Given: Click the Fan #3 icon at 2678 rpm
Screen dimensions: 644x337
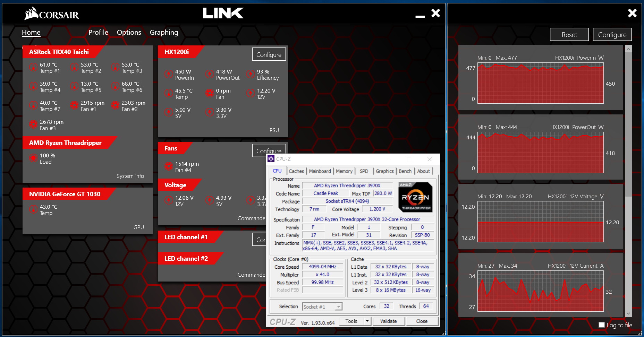Looking at the screenshot, I should point(33,124).
